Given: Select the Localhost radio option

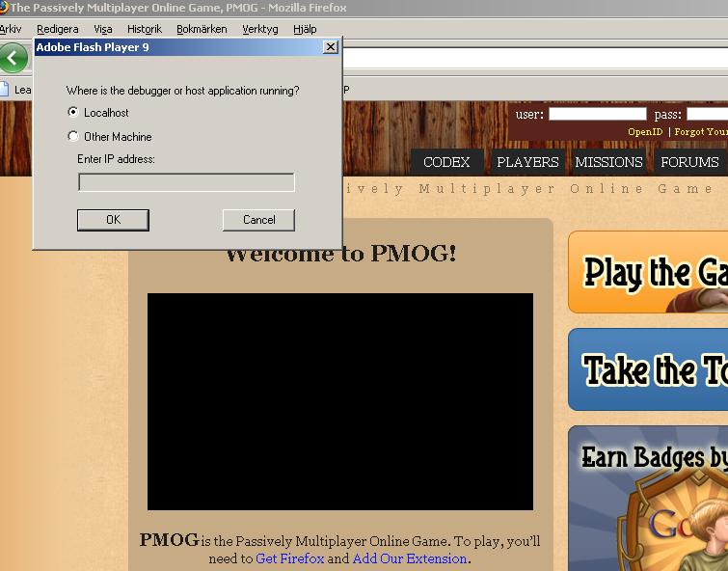Looking at the screenshot, I should point(73,112).
